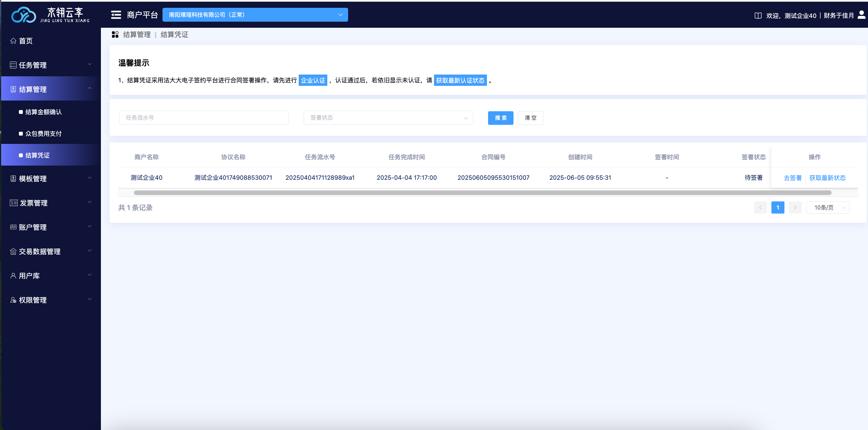The height and width of the screenshot is (430, 868).
Task: Click the 交易数据管理 bank icon
Action: [x=13, y=251]
